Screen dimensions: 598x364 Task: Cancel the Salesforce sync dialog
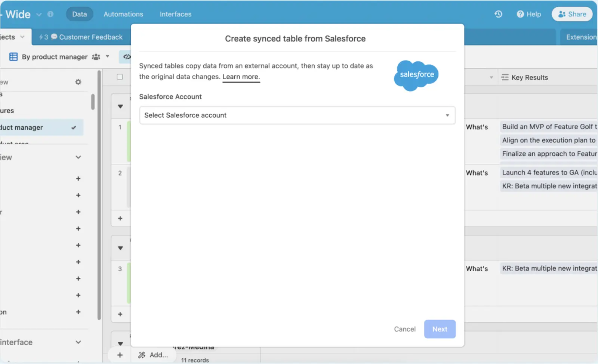(x=404, y=329)
